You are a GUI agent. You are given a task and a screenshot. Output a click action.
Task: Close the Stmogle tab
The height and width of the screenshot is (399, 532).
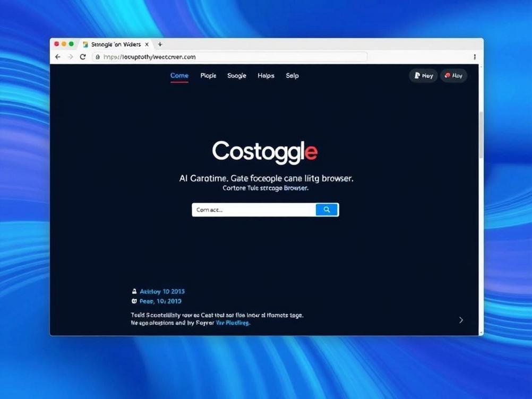pyautogui.click(x=147, y=45)
